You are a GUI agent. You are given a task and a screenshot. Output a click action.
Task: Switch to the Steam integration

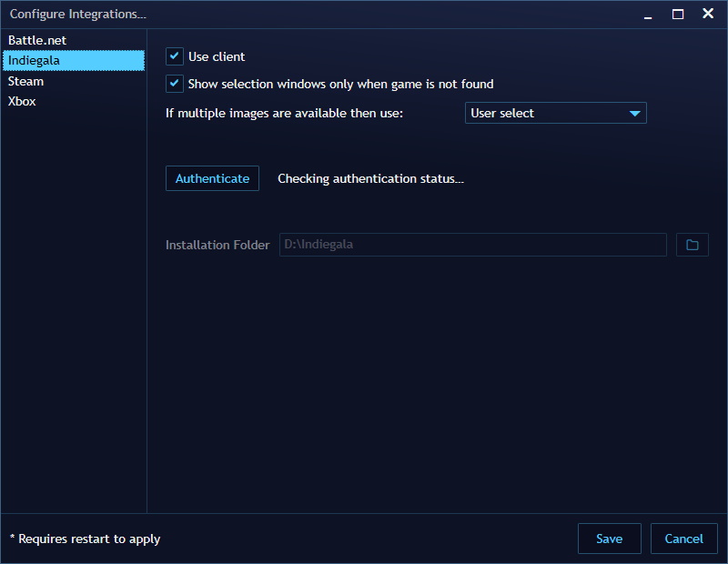74,81
